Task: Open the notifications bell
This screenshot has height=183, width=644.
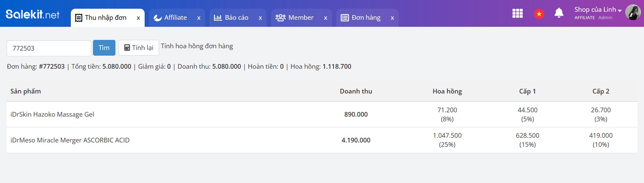Action: pos(559,13)
